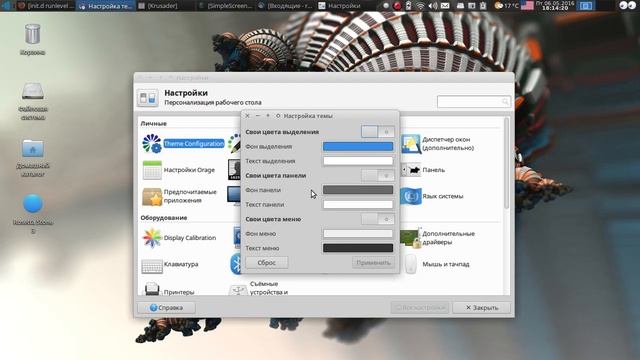Click the workspace switcher in panel
The image size is (640, 360).
[586, 6]
